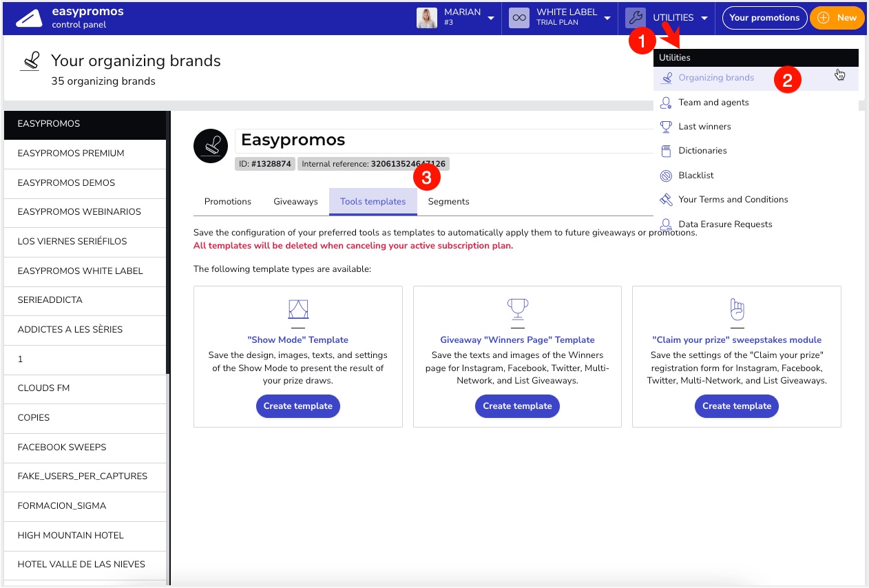
Task: Create a Show Mode template
Action: (x=298, y=406)
